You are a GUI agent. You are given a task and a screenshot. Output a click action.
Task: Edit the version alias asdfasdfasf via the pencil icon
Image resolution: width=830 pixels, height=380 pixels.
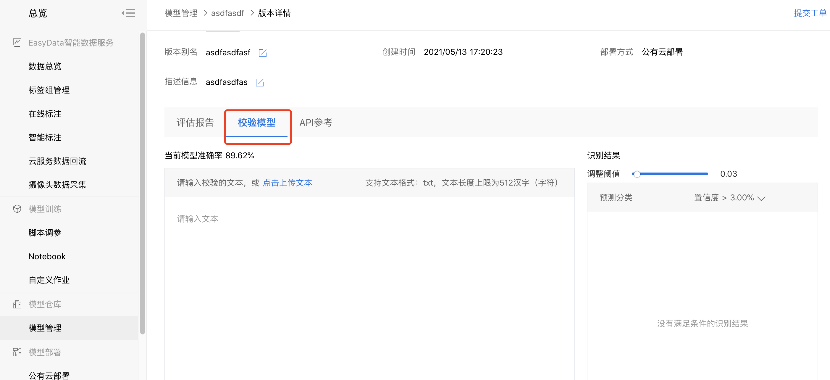(x=263, y=52)
